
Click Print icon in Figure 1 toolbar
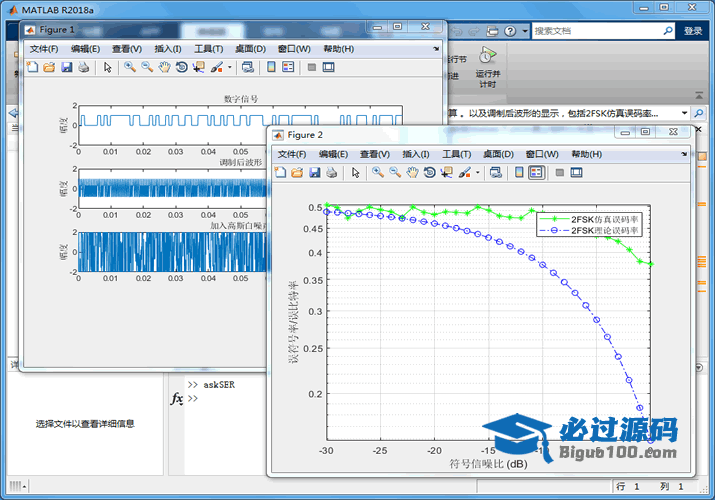[83, 67]
